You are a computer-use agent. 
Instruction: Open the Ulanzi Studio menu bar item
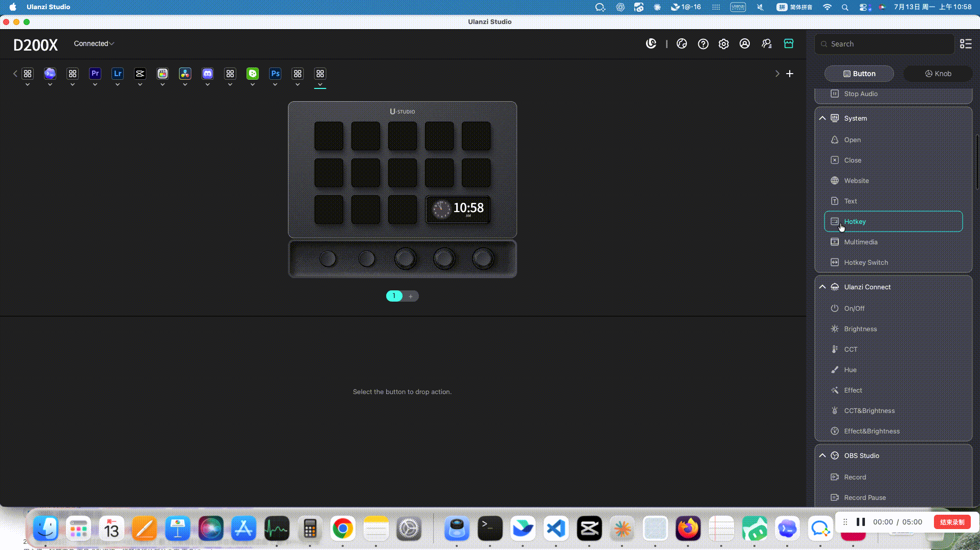[49, 7]
